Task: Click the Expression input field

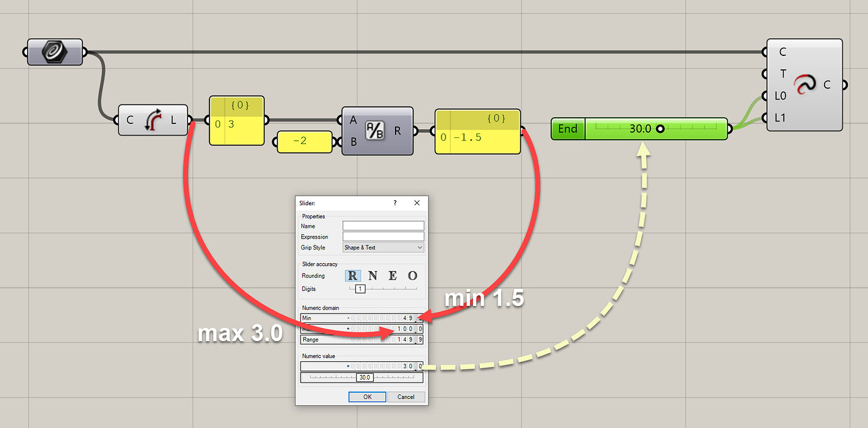Action: tap(383, 236)
